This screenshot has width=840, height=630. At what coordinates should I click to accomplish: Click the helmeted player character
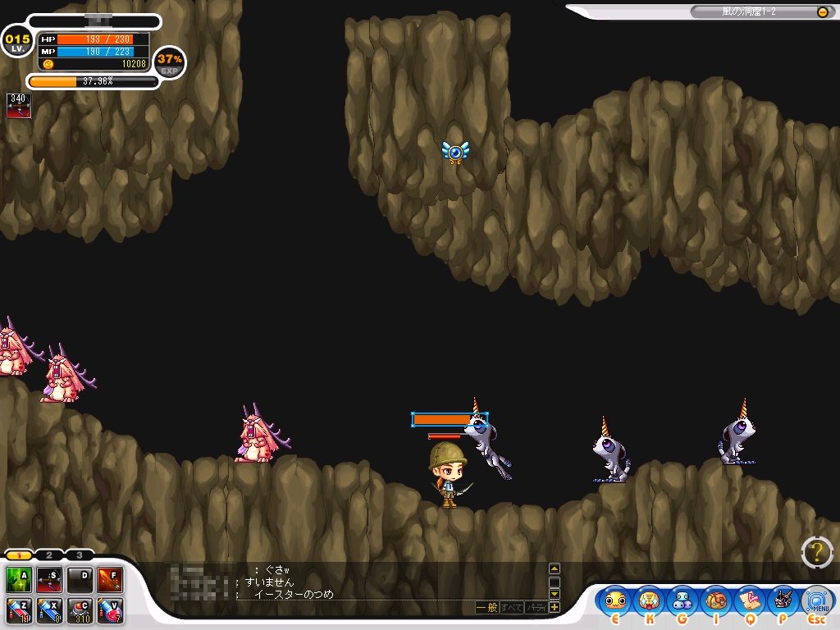pyautogui.click(x=449, y=475)
